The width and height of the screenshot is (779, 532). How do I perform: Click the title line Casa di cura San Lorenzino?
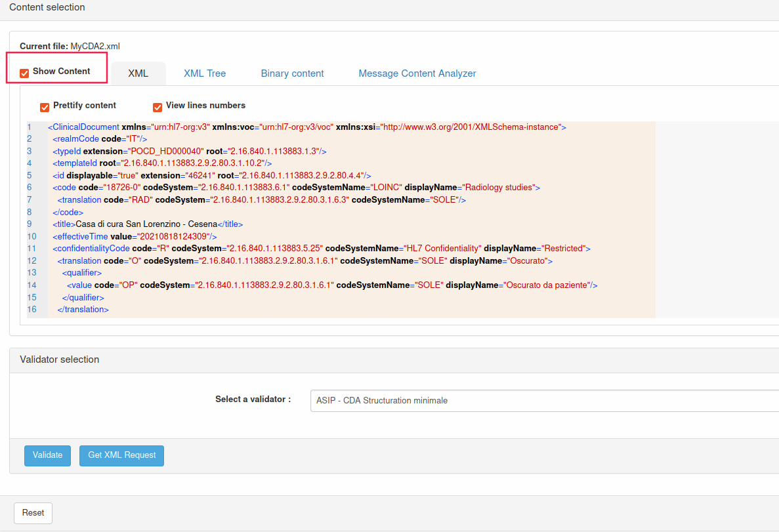point(148,224)
